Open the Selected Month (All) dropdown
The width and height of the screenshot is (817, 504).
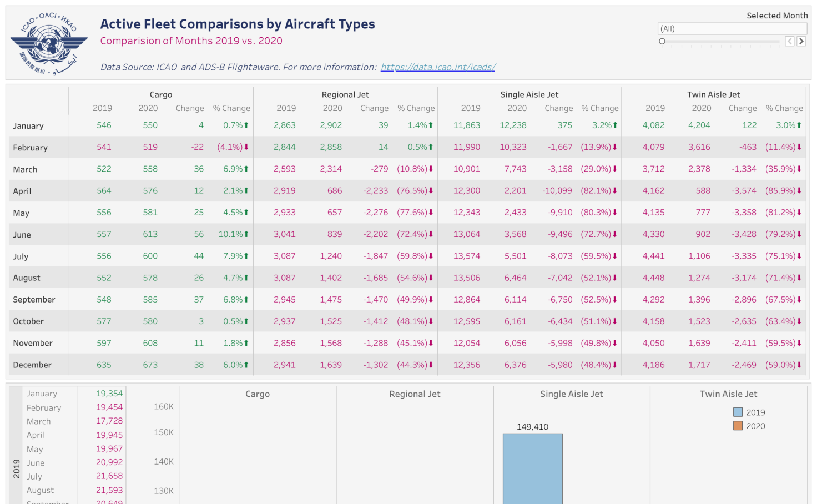[x=732, y=28]
